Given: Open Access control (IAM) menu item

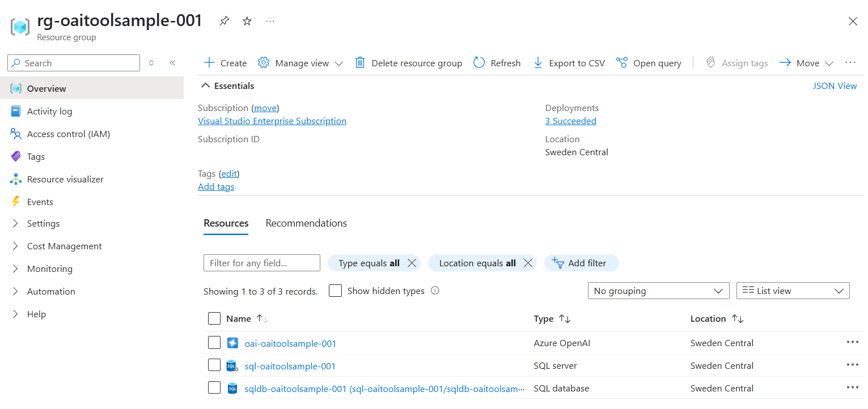Looking at the screenshot, I should [68, 134].
